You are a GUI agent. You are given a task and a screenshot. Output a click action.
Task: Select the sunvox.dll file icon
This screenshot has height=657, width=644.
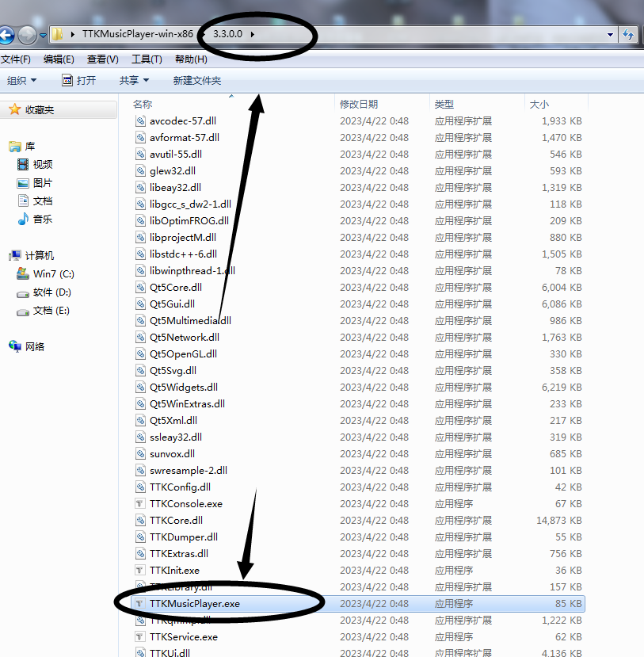tap(140, 454)
